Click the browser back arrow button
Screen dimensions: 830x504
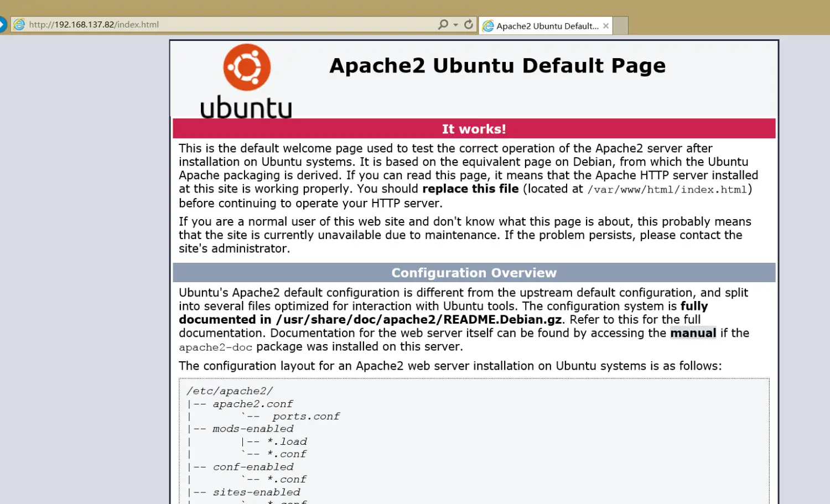point(2,24)
